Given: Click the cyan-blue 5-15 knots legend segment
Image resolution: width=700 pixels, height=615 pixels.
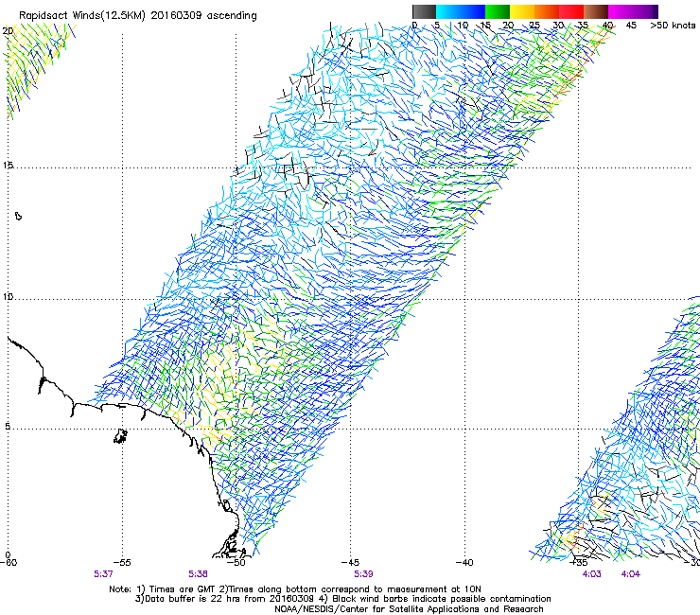Looking at the screenshot, I should click(461, 11).
